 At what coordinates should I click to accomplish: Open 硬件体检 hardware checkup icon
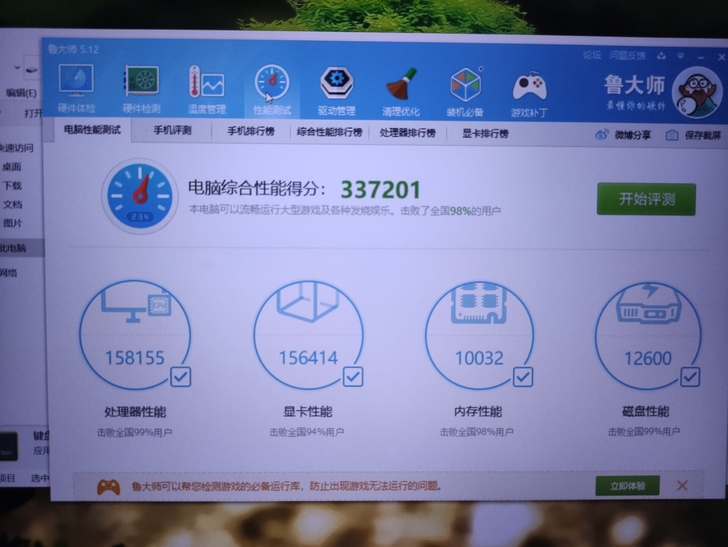[76, 89]
